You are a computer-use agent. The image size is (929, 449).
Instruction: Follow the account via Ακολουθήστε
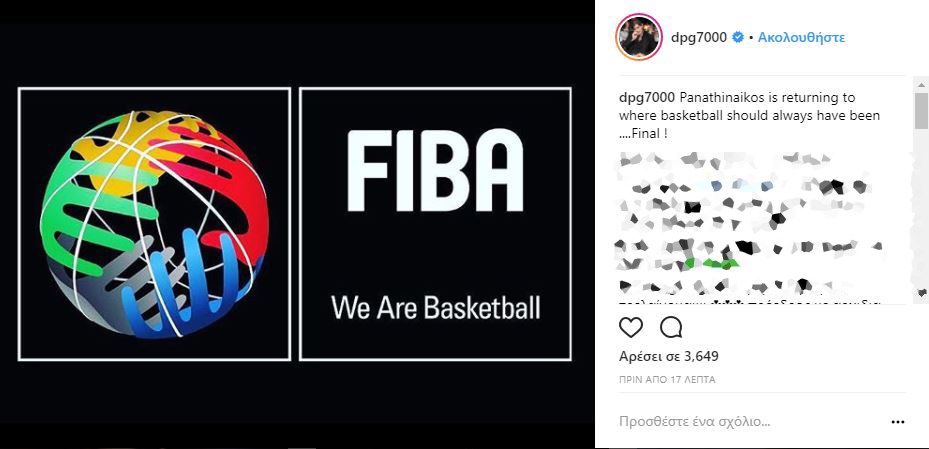pyautogui.click(x=801, y=37)
